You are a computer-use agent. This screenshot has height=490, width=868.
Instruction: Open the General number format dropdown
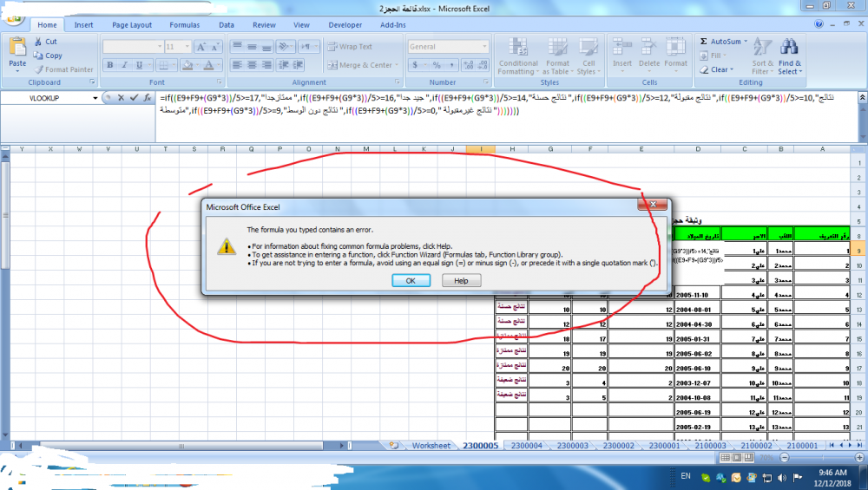[484, 47]
